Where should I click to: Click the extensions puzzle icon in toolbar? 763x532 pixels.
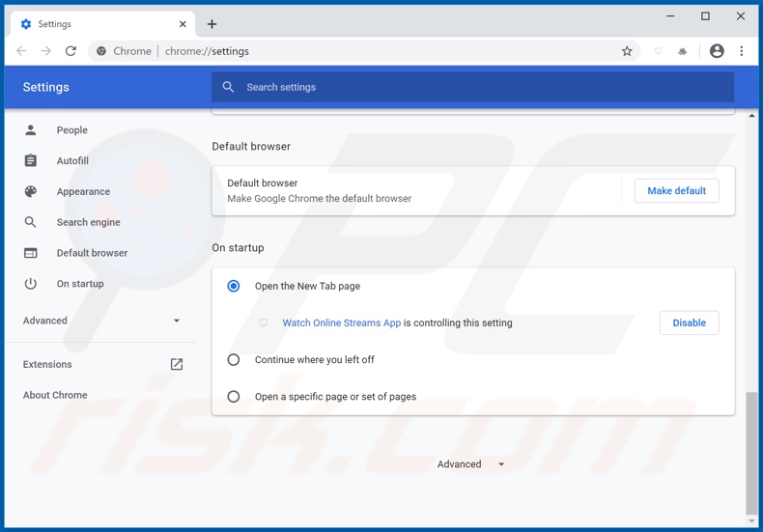(683, 51)
